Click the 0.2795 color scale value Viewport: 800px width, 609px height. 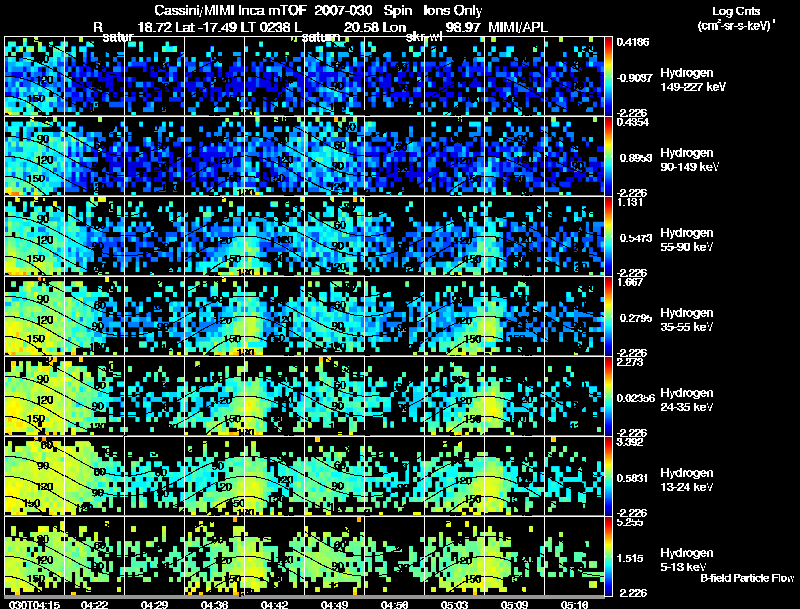(634, 318)
